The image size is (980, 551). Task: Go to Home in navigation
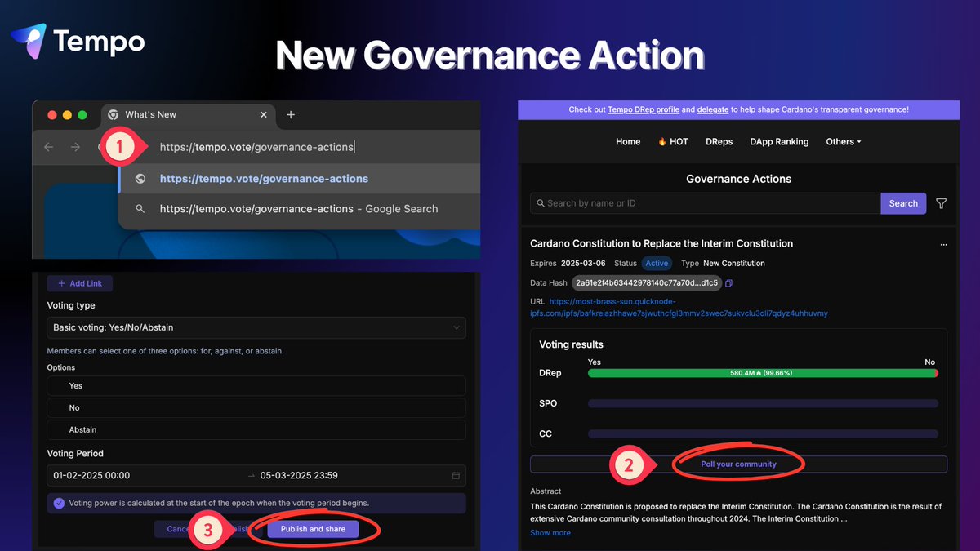click(x=628, y=141)
